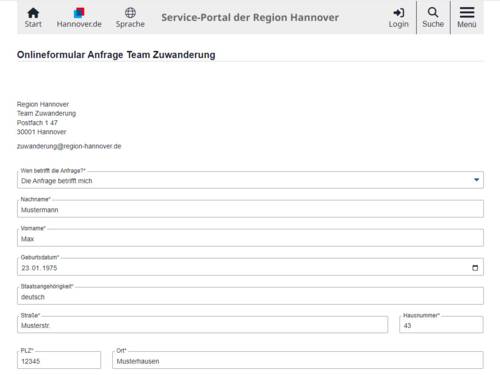Open the Suche magnifier search
The width and height of the screenshot is (500, 375).
(433, 17)
